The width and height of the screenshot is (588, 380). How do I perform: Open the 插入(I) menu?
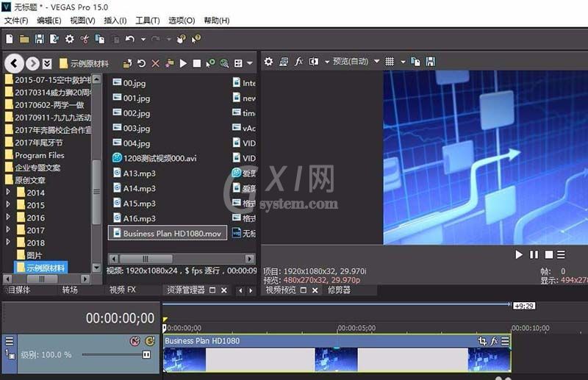(115, 21)
